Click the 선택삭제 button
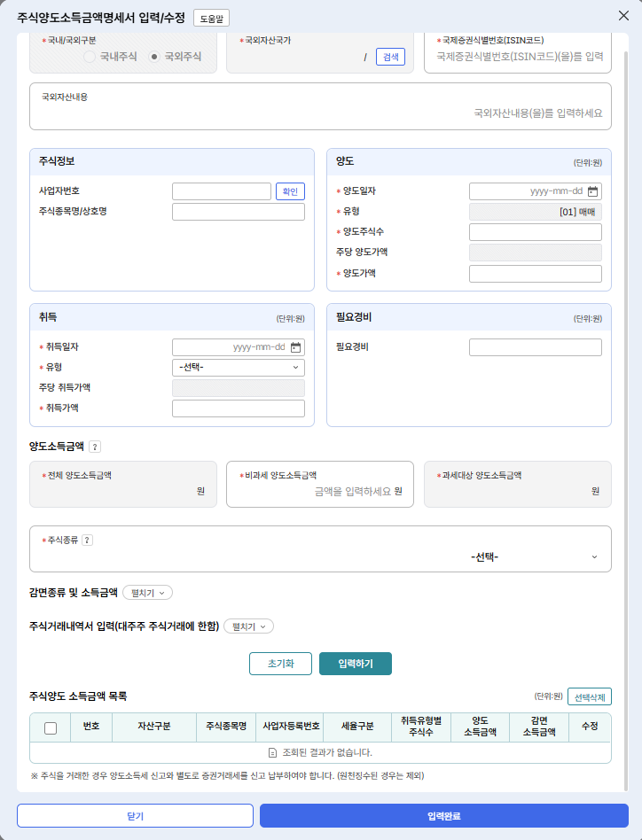Screen dimensions: 642x840 tap(589, 696)
